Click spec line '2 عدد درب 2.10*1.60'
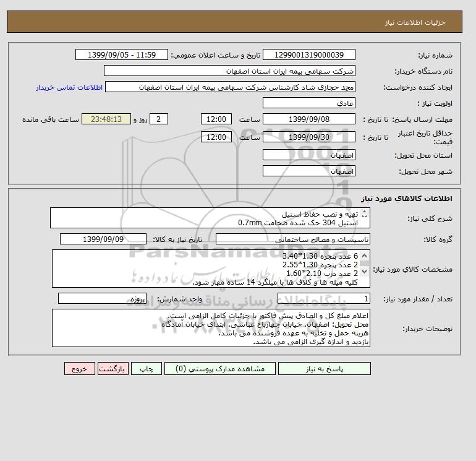 click(x=322, y=274)
